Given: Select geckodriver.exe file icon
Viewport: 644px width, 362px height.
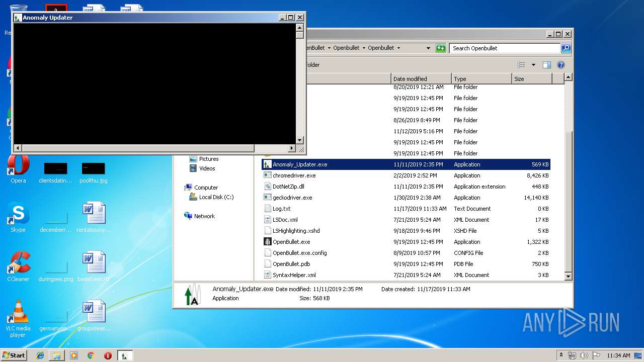Looking at the screenshot, I should [268, 198].
